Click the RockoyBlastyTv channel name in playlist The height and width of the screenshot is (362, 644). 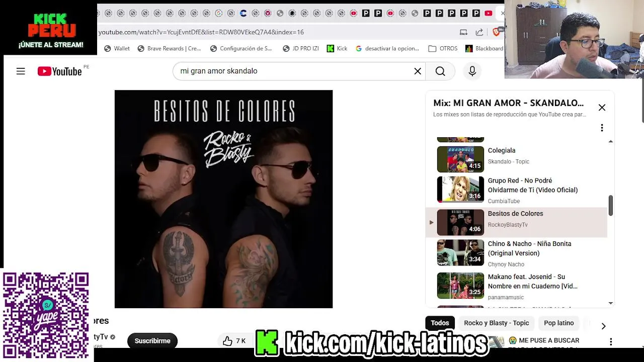point(508,225)
